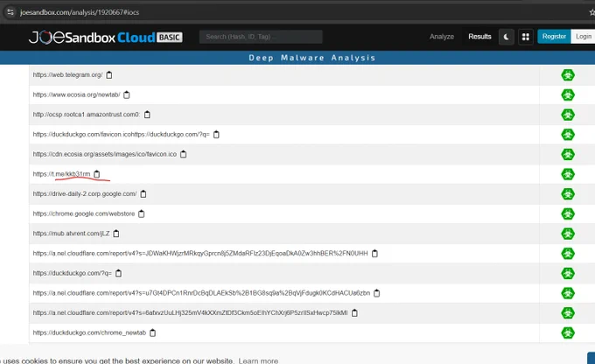This screenshot has height=364, width=595.
Task: Copy the cdn.ecosia.org favicon URL clipboard icon
Action: click(x=183, y=154)
